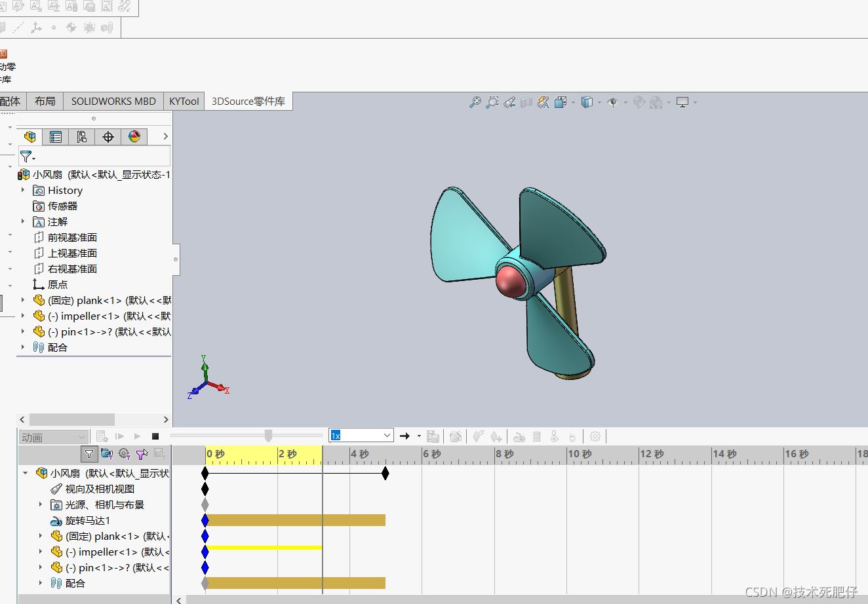The image size is (868, 604).
Task: Open the View Orientation dropdown arrow
Action: 574,103
